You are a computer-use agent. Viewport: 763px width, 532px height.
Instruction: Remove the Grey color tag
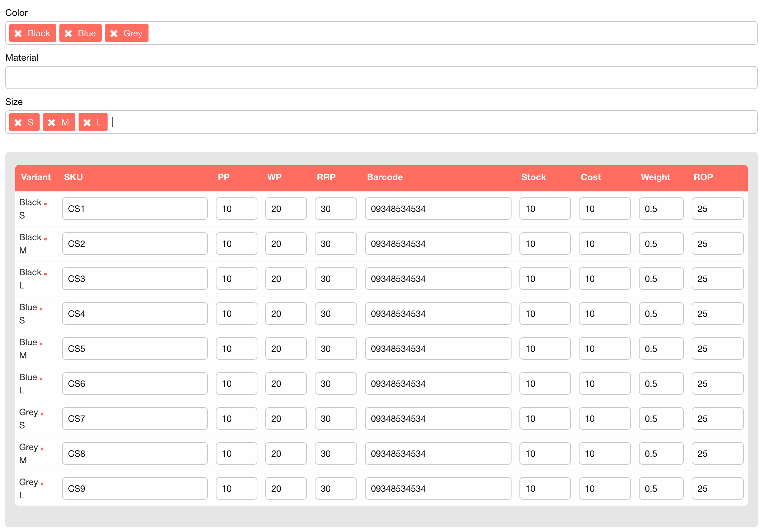click(114, 33)
